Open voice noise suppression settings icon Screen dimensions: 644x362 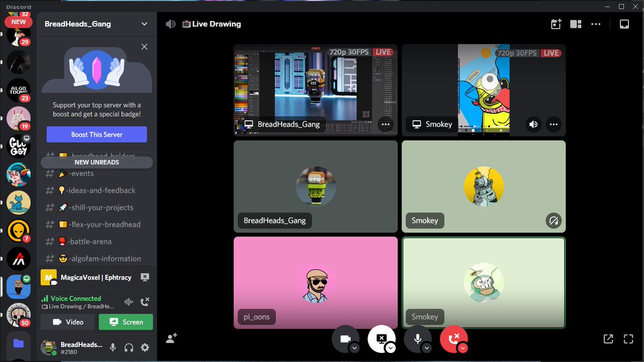(x=128, y=302)
